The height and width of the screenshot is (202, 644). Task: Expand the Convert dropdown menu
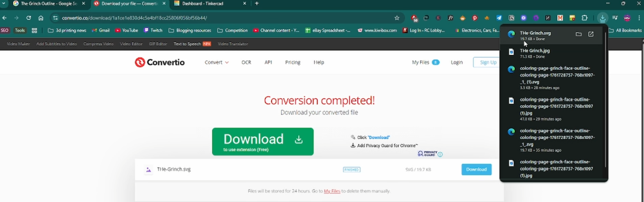coord(216,62)
